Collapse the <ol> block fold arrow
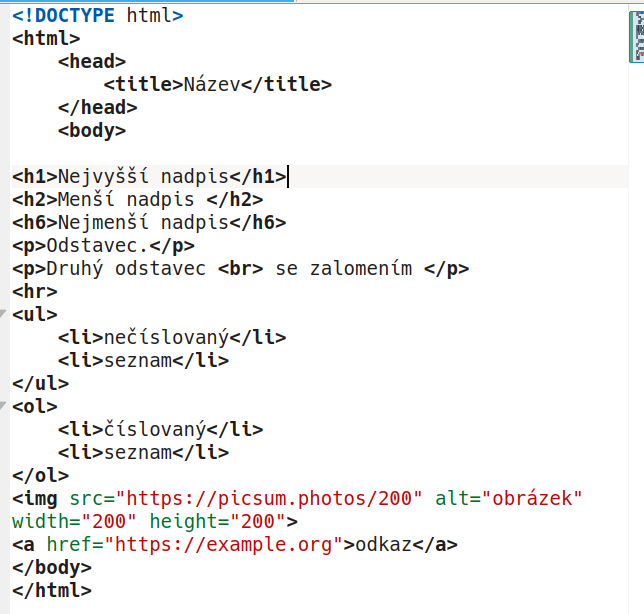This screenshot has width=644, height=614. coord(4,406)
